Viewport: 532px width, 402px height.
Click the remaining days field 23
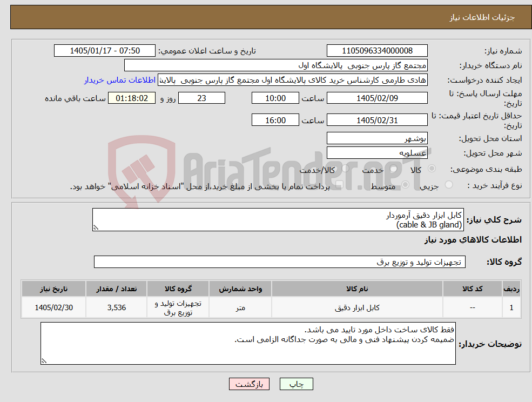click(x=201, y=98)
